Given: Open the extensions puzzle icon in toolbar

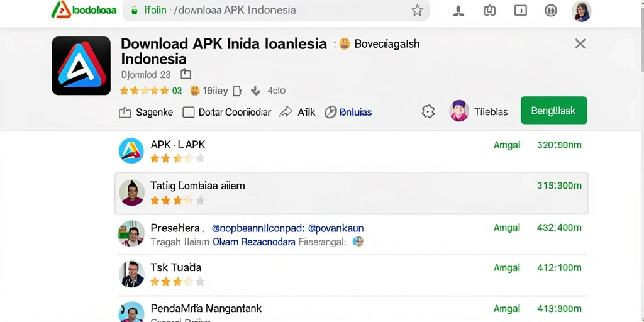Looking at the screenshot, I should [489, 11].
